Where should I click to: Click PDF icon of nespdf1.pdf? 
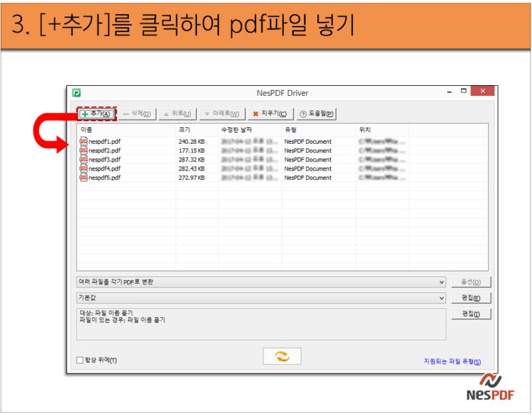pyautogui.click(x=83, y=141)
